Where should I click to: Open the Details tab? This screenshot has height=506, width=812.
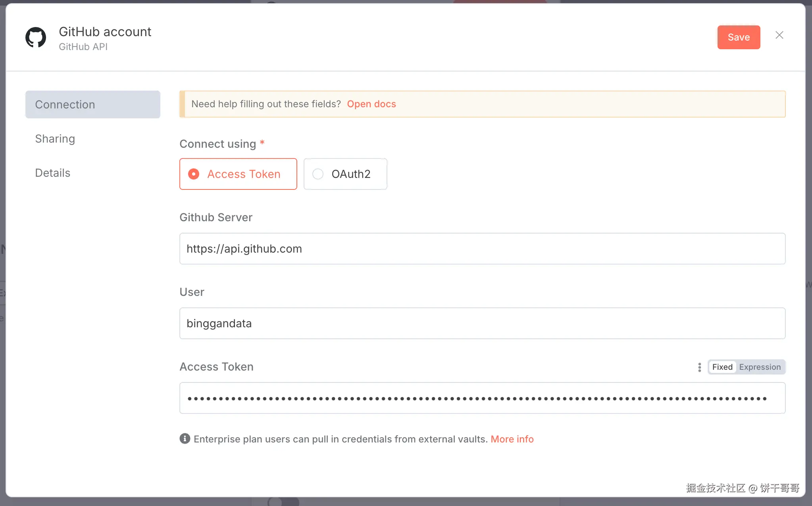coord(53,173)
